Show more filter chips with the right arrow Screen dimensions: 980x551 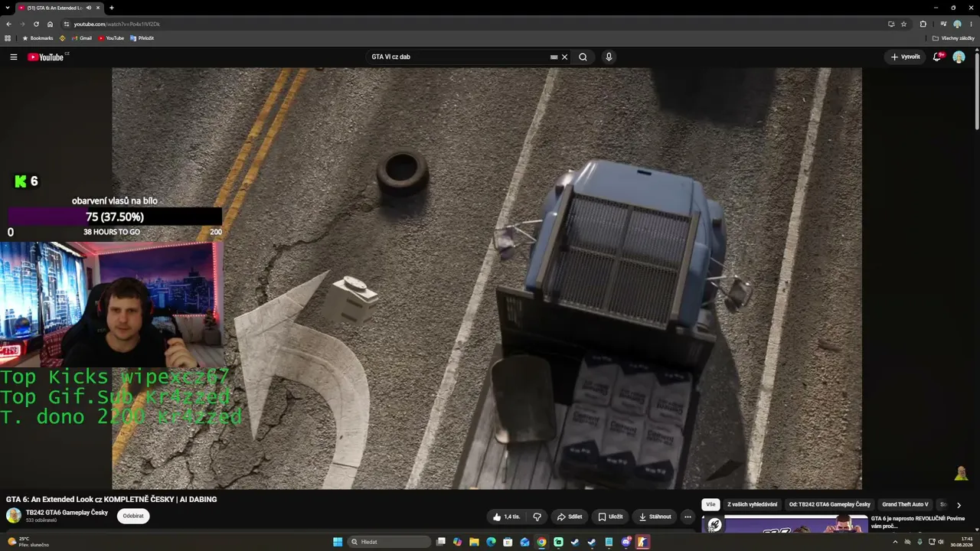coord(959,505)
